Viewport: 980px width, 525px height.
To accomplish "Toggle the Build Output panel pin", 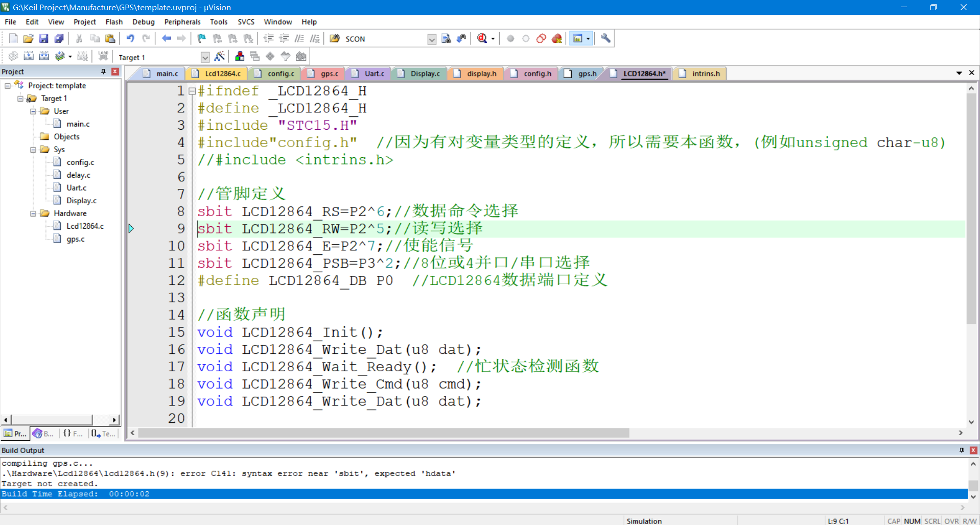I will tap(962, 450).
